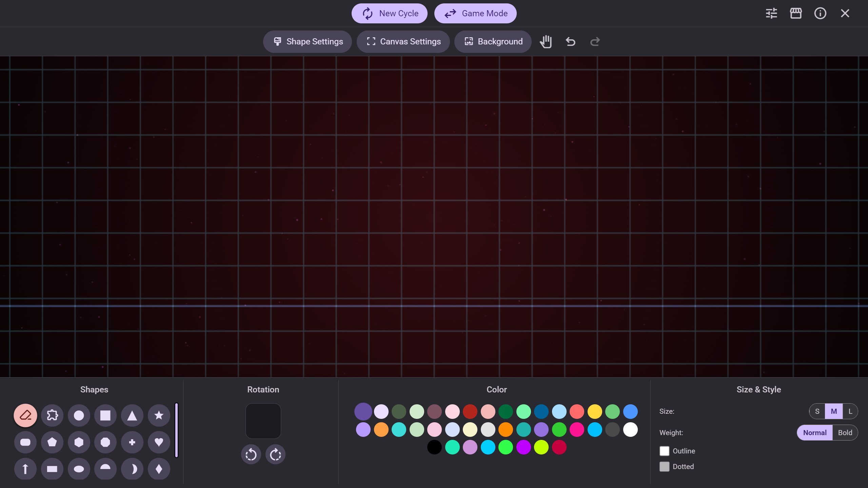Select the diamond shape
The height and width of the screenshot is (488, 868).
click(158, 469)
